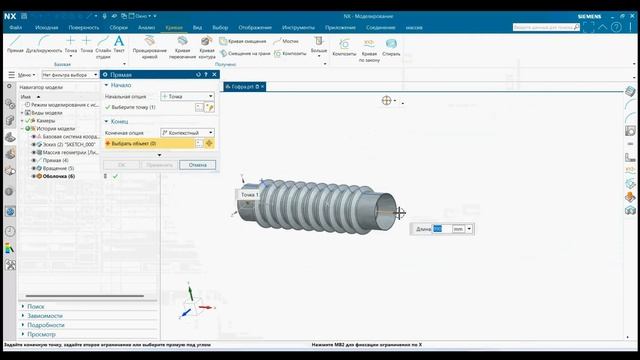640x360 pixels.
Task: Open the Конечная опция Контекстный dropdown
Action: click(187, 133)
